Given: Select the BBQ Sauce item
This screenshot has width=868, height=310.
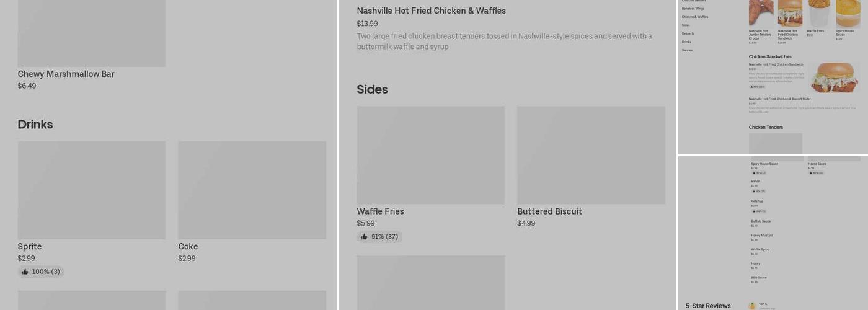Looking at the screenshot, I should tap(759, 278).
